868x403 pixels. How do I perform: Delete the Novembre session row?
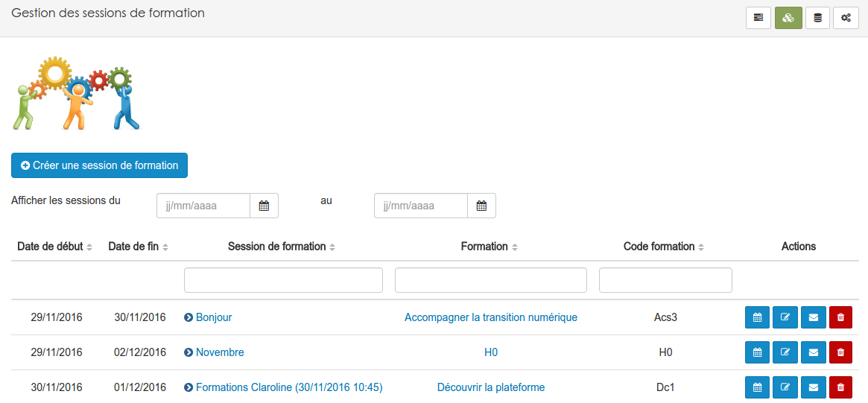(x=840, y=352)
